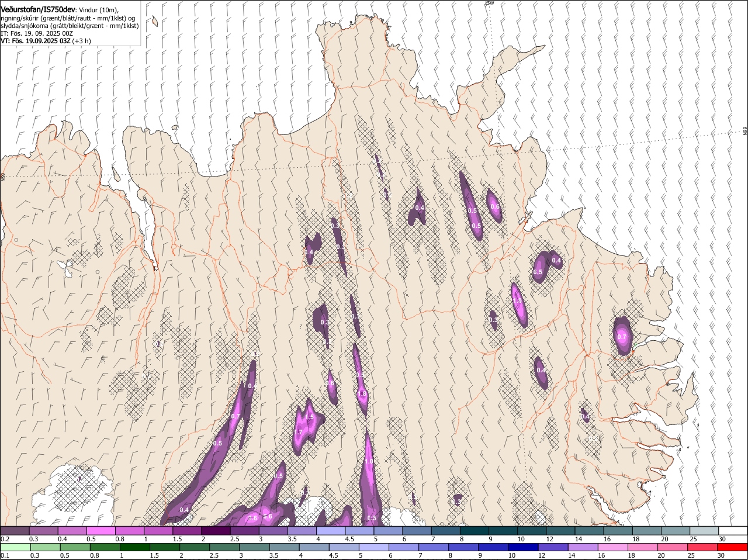Image resolution: width=748 pixels, height=560 pixels.
Task: Pick the darkest purple 2–2.5 upper legend swatch
Action: (x=216, y=530)
